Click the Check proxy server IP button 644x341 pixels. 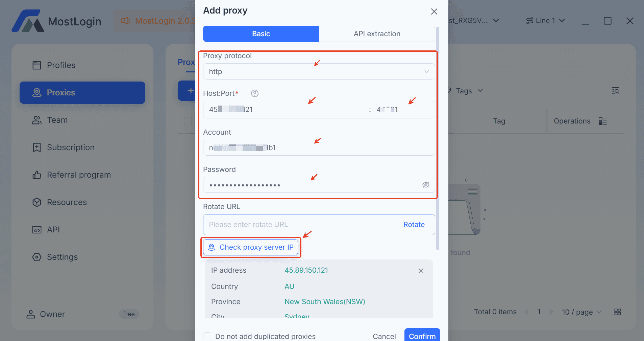[x=251, y=247]
